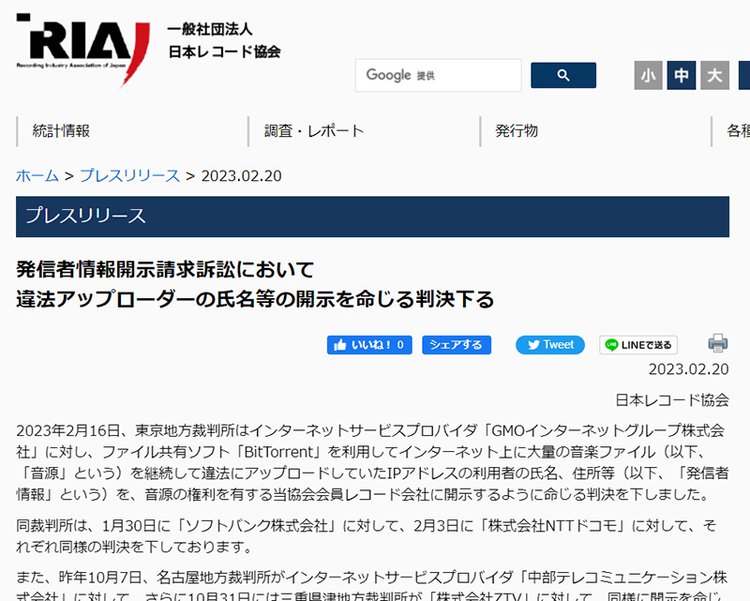Click the 日本レコード協会 byline text
750x601 pixels.
(x=672, y=400)
